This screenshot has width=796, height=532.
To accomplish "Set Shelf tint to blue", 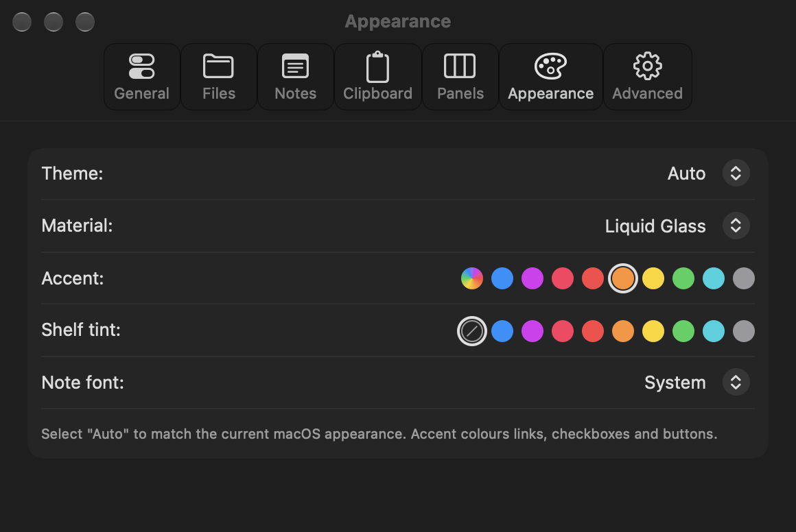I will coord(502,331).
